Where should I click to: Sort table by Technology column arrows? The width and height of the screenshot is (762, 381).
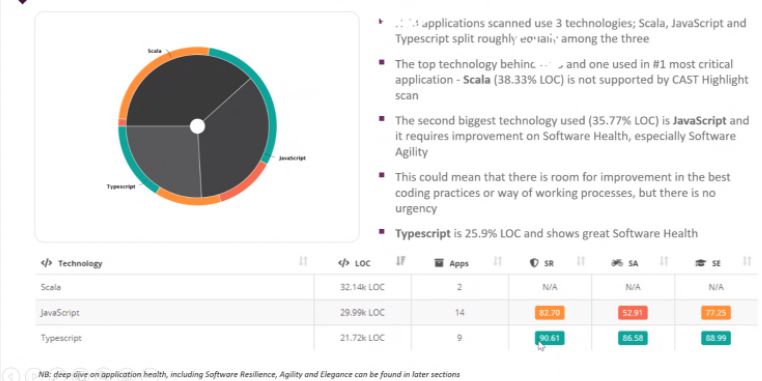[303, 261]
